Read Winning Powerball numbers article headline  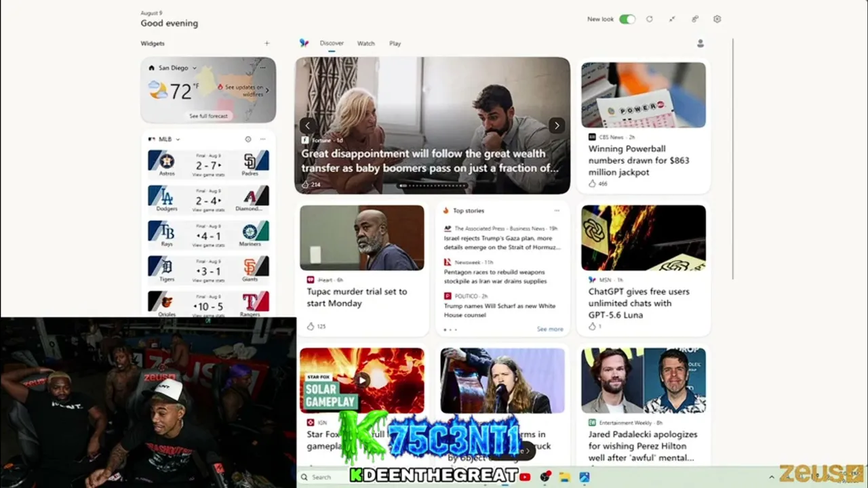pos(639,161)
